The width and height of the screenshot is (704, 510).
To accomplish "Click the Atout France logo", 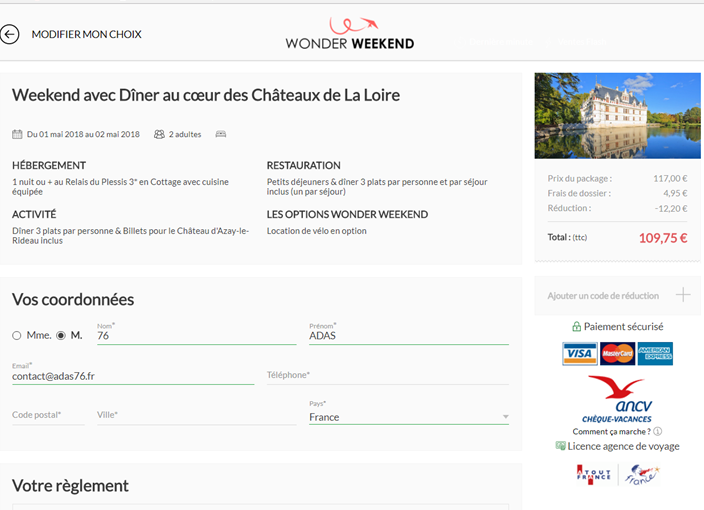I will point(594,475).
